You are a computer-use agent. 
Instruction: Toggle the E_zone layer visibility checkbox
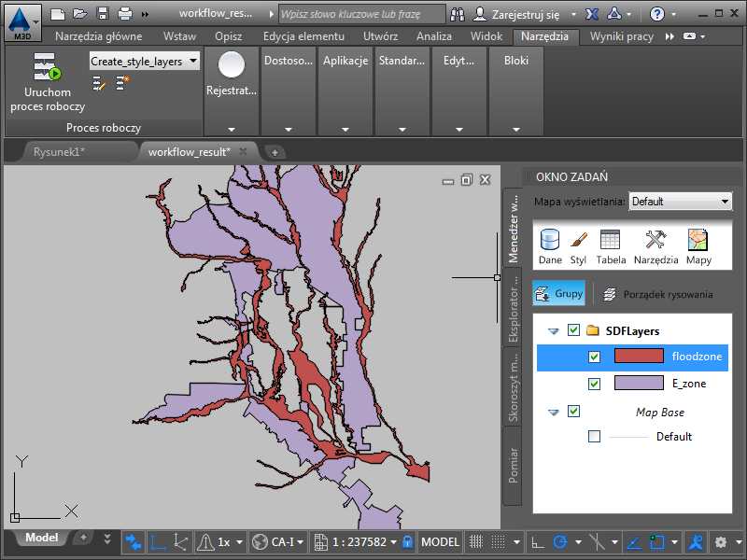point(595,384)
